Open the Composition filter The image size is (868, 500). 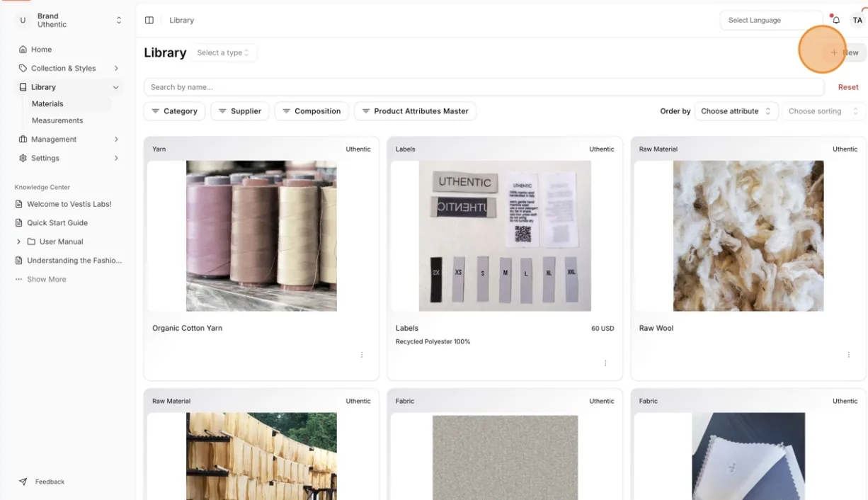pos(312,111)
